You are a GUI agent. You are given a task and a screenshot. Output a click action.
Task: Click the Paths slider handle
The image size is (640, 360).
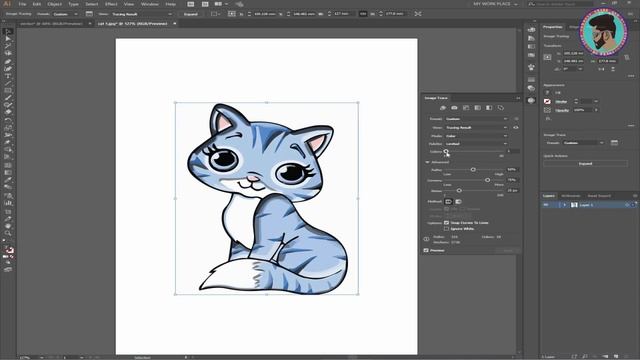point(473,169)
